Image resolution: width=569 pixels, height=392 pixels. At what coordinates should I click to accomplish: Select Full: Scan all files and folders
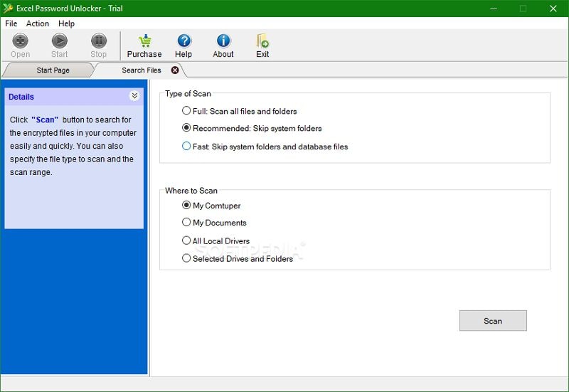[x=240, y=111]
